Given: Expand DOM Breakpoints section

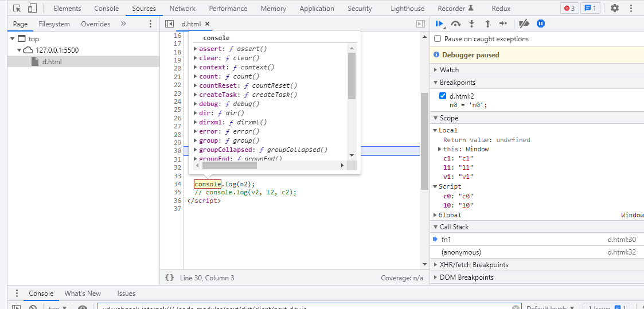Looking at the screenshot, I should [436, 277].
